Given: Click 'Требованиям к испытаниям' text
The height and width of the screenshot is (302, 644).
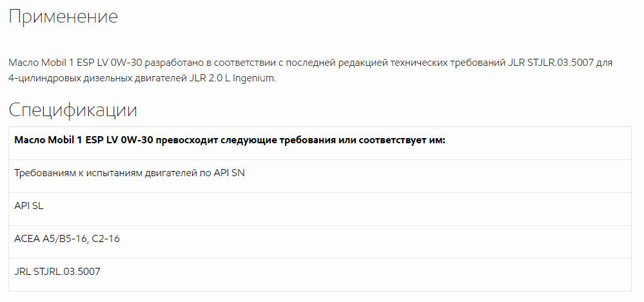Looking at the screenshot, I should coord(79,173).
